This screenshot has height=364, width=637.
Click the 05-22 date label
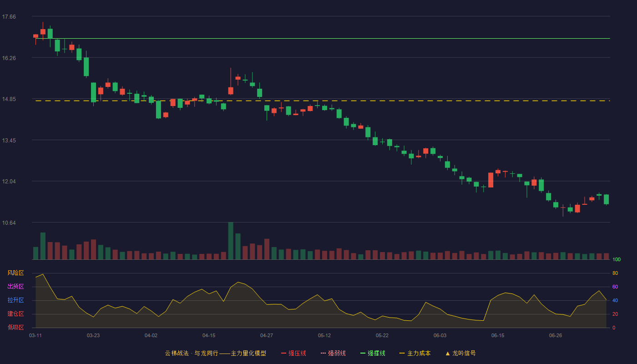point(382,335)
